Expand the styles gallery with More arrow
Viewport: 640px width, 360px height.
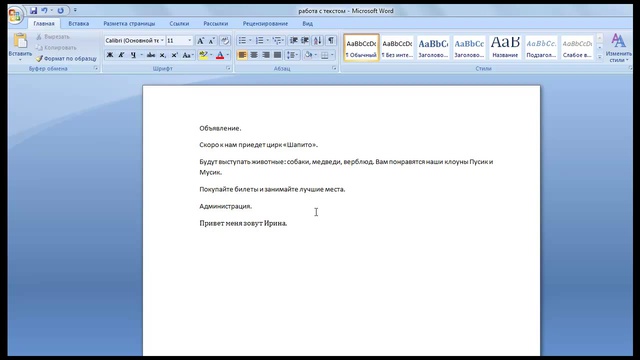click(600, 57)
